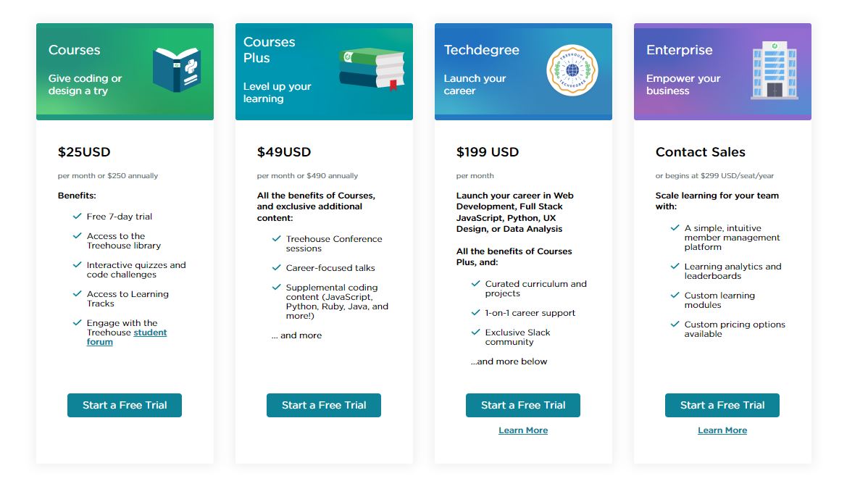Open Learn More under Techdegree plan
Viewport: 868px width, 489px height.
pos(523,430)
